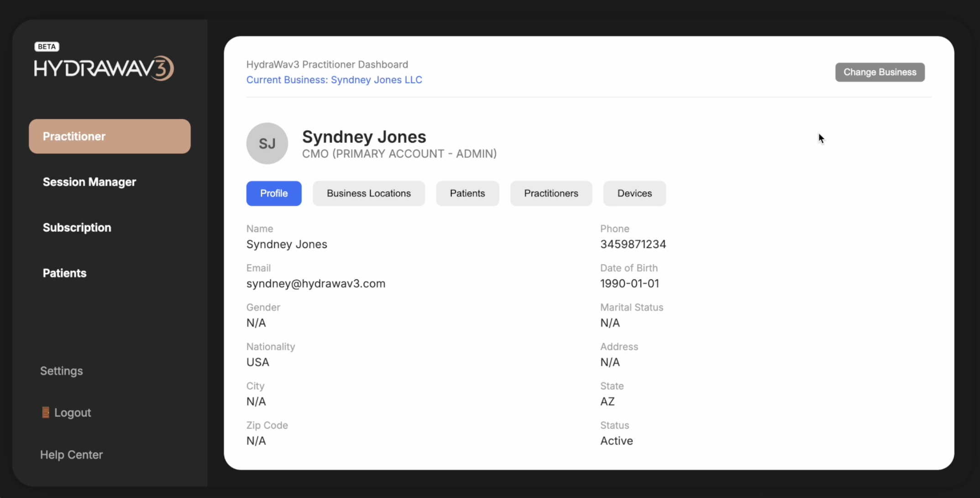The image size is (980, 498).
Task: Click the Marital Status label
Action: pyautogui.click(x=632, y=307)
